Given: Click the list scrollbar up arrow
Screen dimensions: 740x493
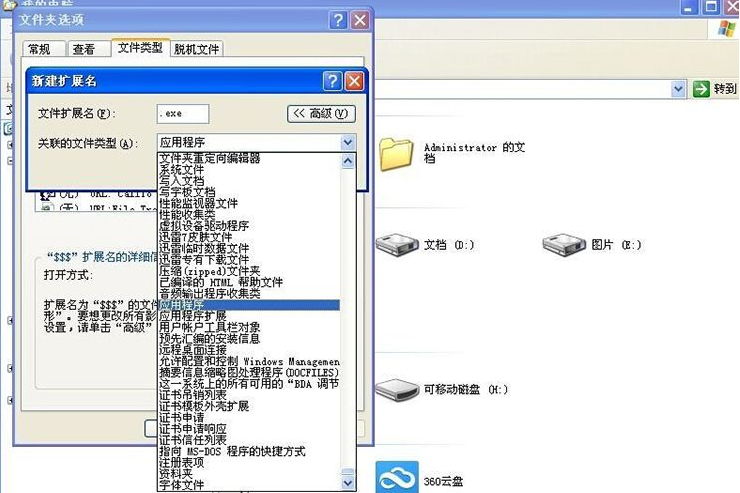Looking at the screenshot, I should point(347,160).
